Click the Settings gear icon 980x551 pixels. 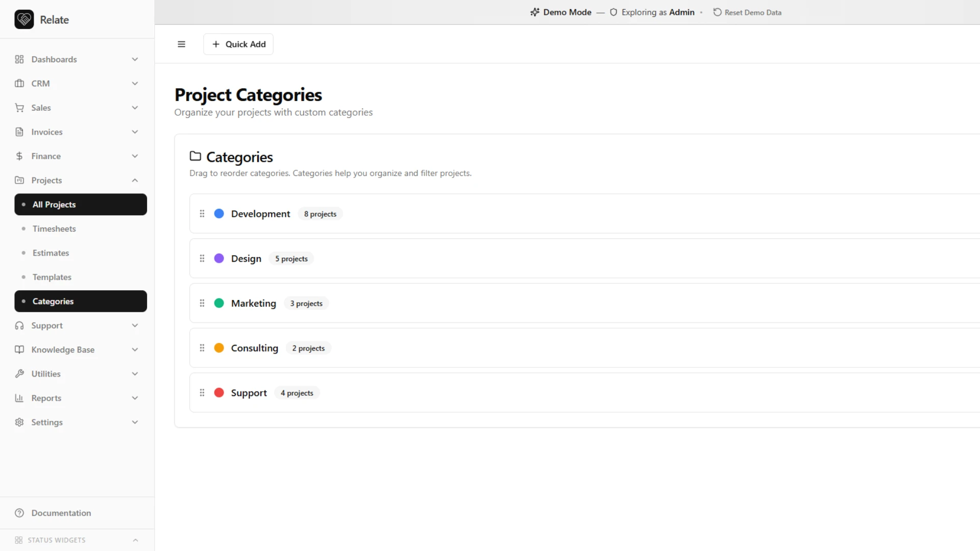[x=19, y=422]
